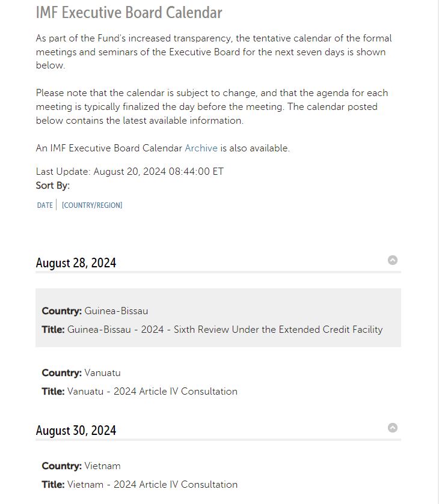
Task: Click the Last Update timestamp text
Action: point(129,171)
